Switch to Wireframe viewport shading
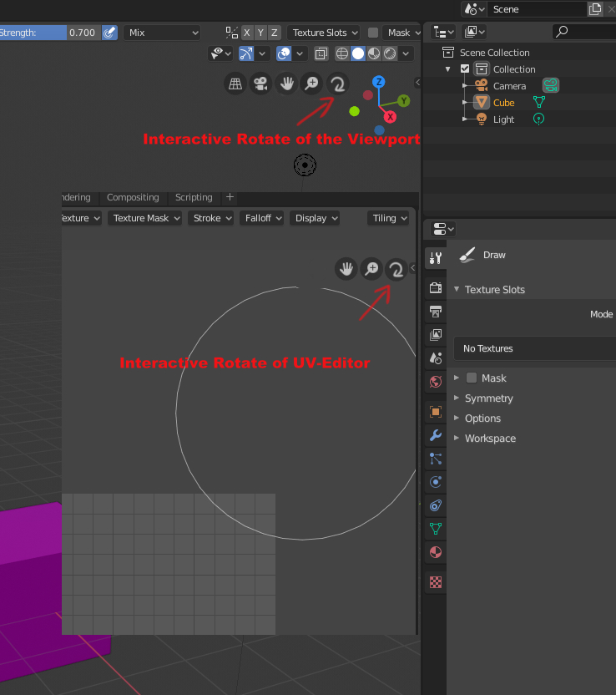The width and height of the screenshot is (616, 695). 342,53
